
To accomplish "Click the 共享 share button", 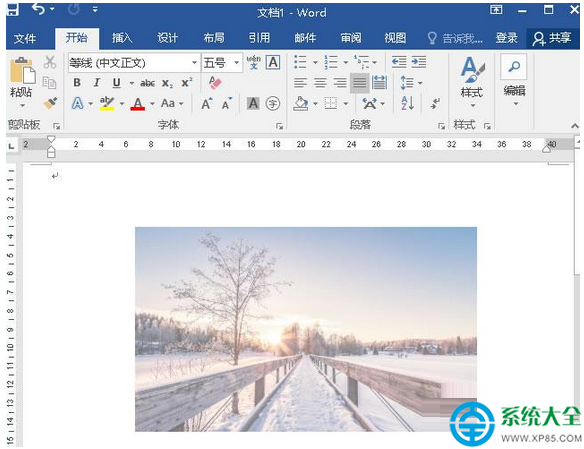I will (552, 38).
